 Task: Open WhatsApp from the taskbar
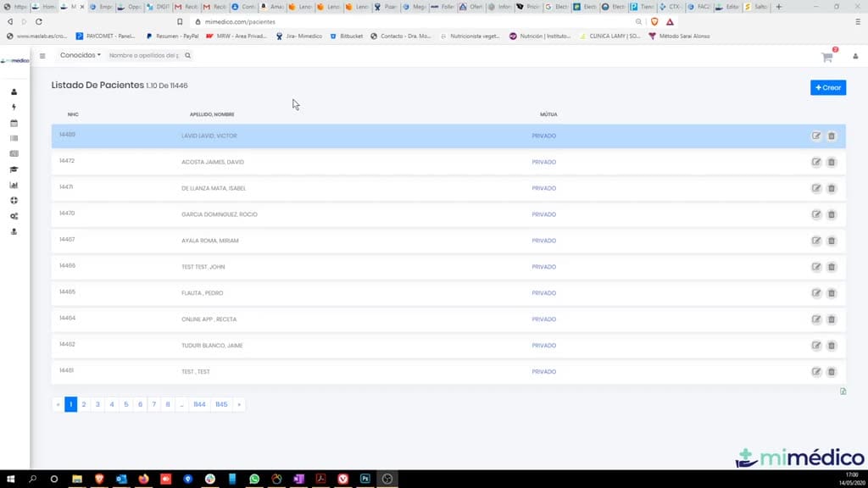click(254, 479)
